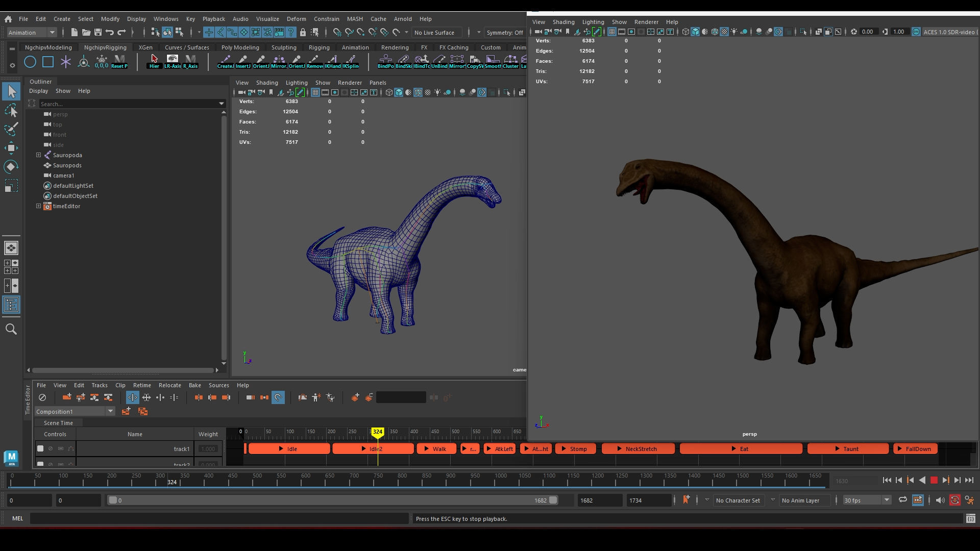
Task: Switch to the Sculpting shelf tab
Action: (284, 47)
